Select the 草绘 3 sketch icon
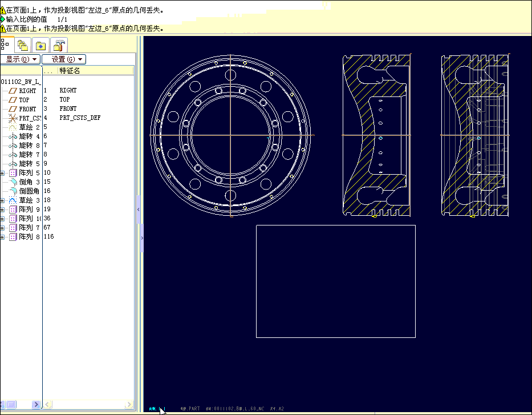This screenshot has width=532, height=415. [x=13, y=200]
